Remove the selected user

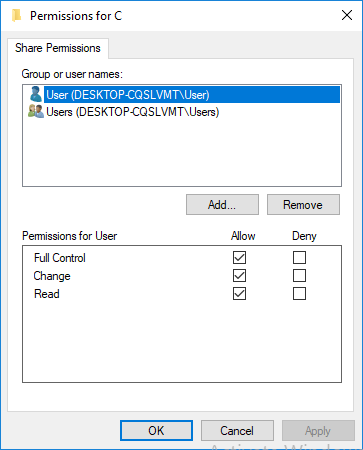coord(303,205)
